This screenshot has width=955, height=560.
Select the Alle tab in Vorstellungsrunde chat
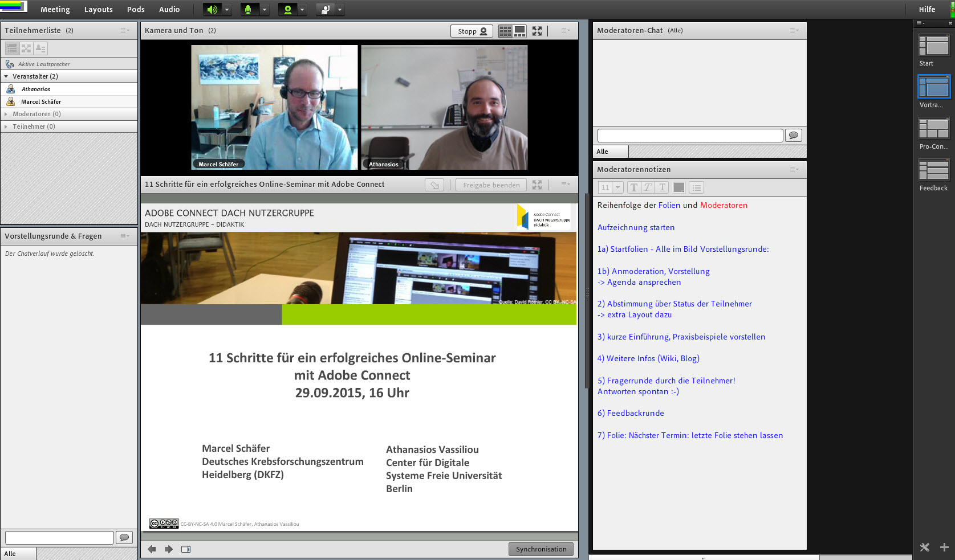[x=18, y=554]
